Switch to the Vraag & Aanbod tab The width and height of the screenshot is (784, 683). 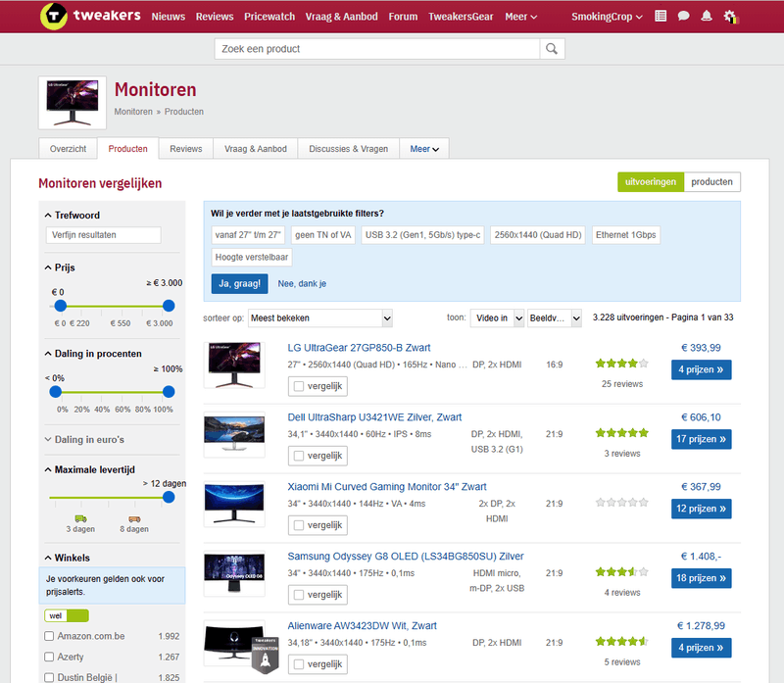point(256,149)
